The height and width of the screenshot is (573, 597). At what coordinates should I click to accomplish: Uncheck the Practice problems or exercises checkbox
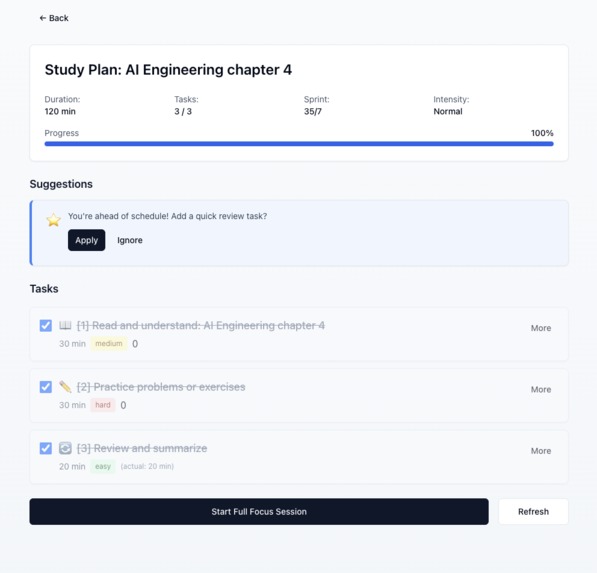click(46, 387)
